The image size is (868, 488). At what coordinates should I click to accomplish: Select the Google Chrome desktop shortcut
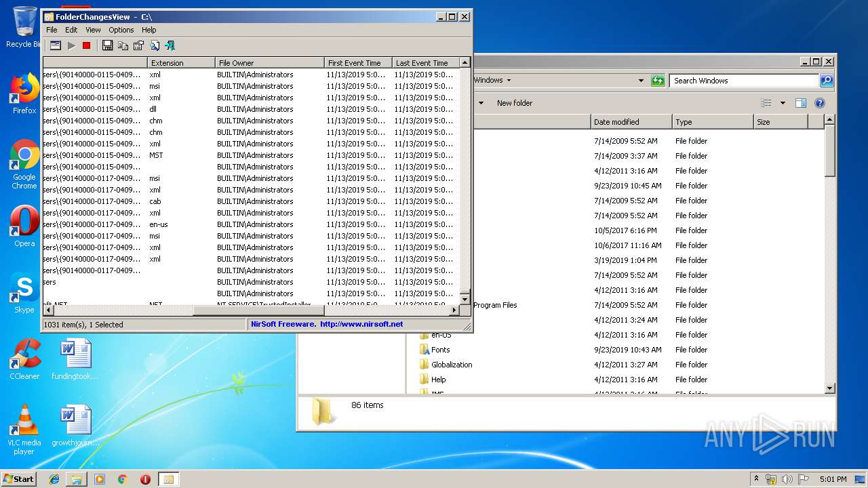[x=24, y=164]
